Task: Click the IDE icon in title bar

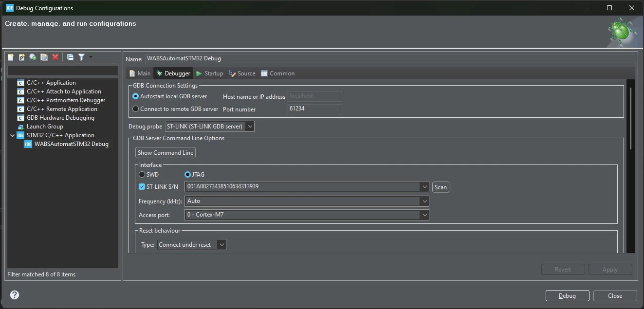Action: (x=9, y=8)
